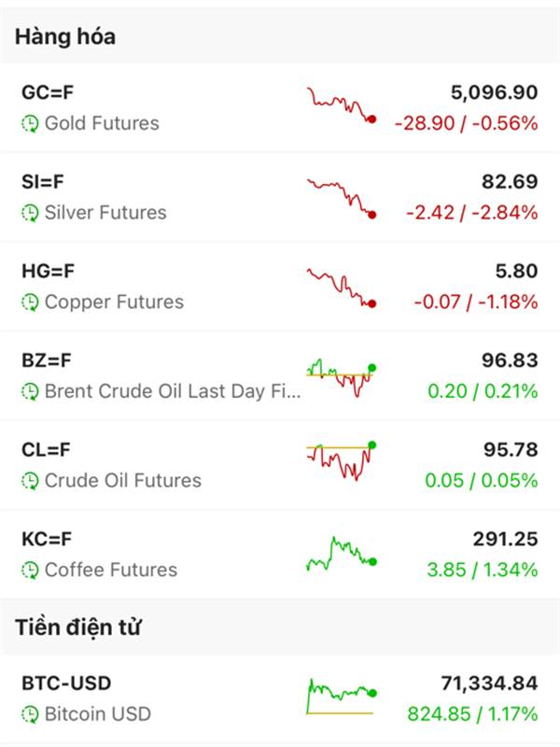
Task: Open the HG=F Copper Futures ticker
Action: point(48,272)
